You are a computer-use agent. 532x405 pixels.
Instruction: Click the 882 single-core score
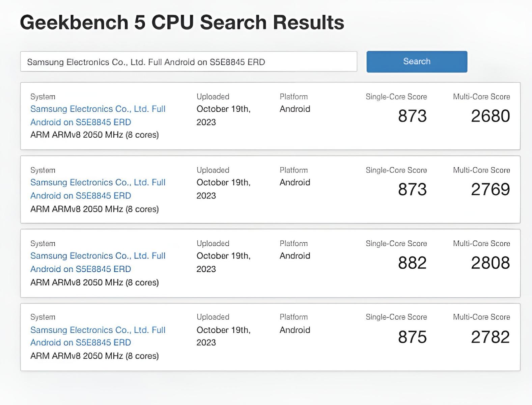pos(412,263)
